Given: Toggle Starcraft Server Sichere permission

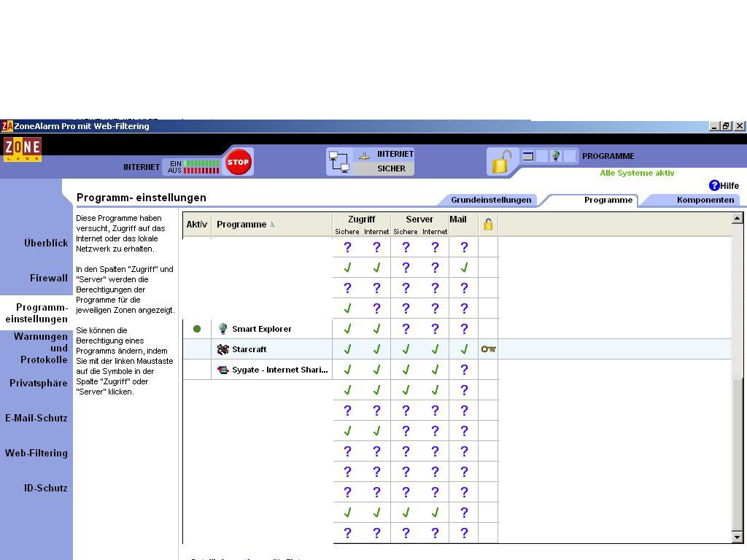Looking at the screenshot, I should 406,349.
